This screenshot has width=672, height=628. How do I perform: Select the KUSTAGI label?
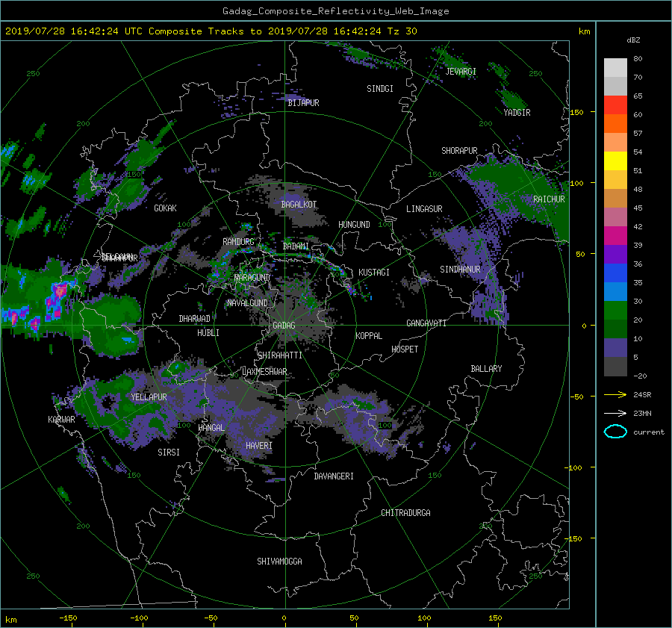tap(374, 273)
